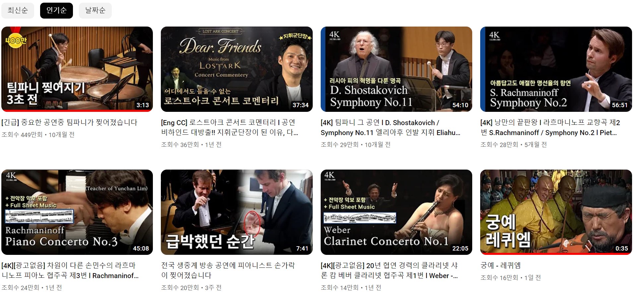Image resolution: width=644 pixels, height=297 pixels.
Task: Select the 인기순 sort chip
Action: pos(56,10)
